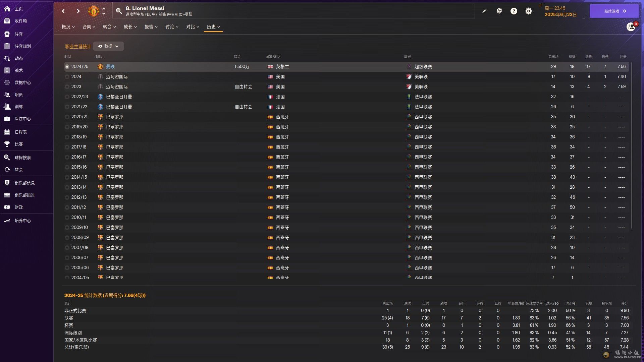The height and width of the screenshot is (362, 644).
Task: Click the 继续游戏 continue button
Action: click(614, 11)
